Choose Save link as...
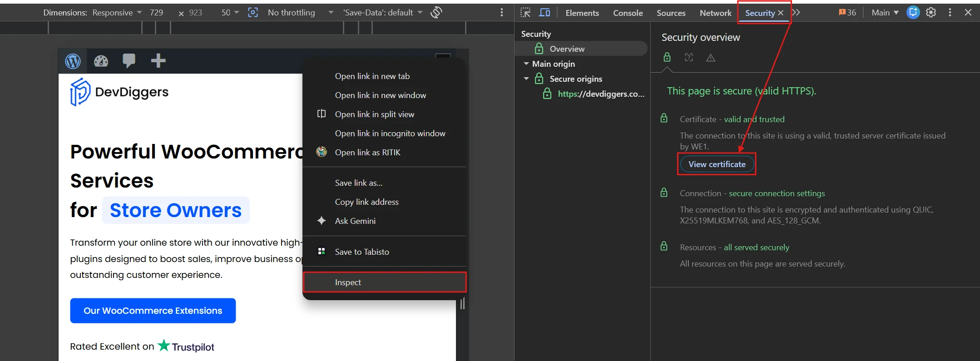This screenshot has width=980, height=361. point(384,183)
